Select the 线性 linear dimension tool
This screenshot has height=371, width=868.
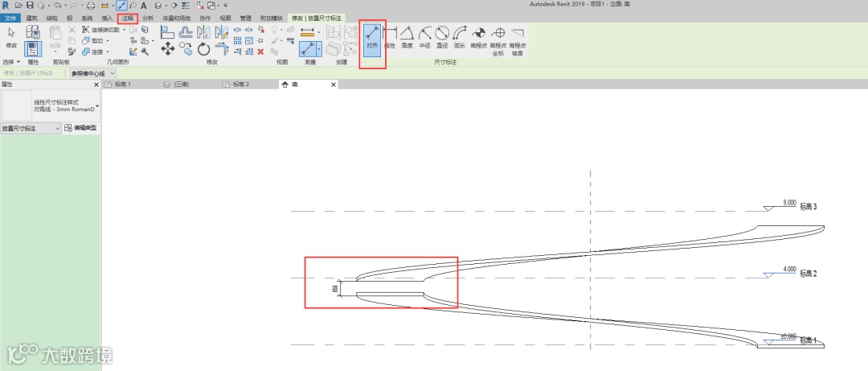tap(390, 36)
